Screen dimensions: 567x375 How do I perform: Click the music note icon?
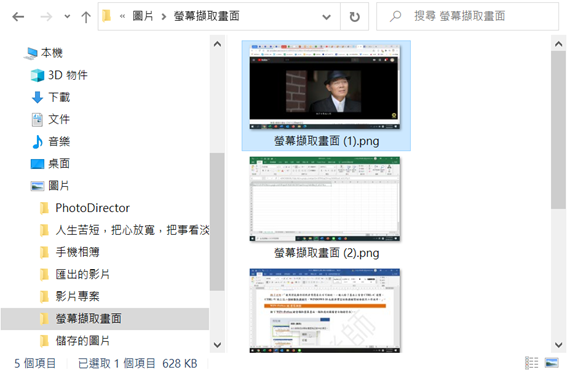pyautogui.click(x=37, y=142)
